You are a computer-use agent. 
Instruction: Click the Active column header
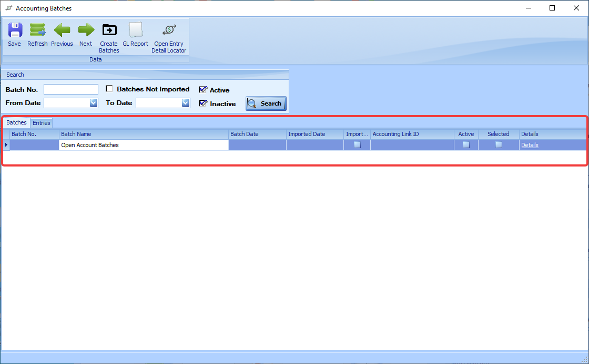point(466,134)
